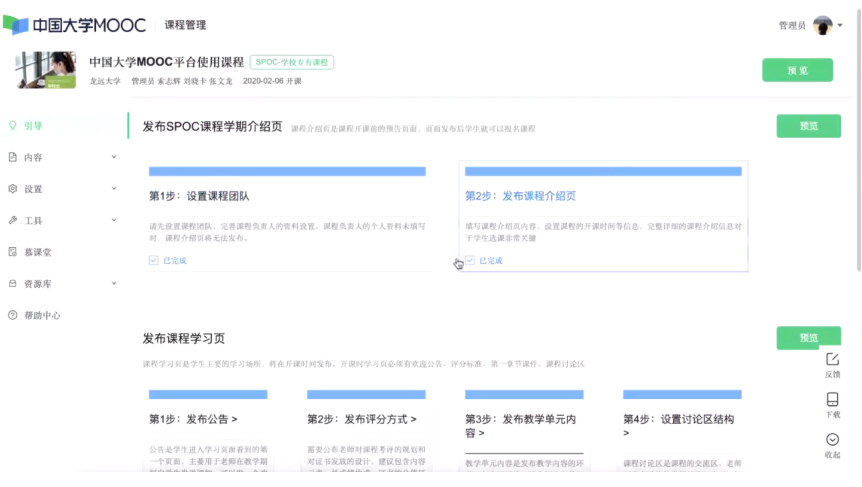Toggle 已完成 checkbox under 设置课程团队
Viewport: 862px width, 487px height.
(x=153, y=261)
